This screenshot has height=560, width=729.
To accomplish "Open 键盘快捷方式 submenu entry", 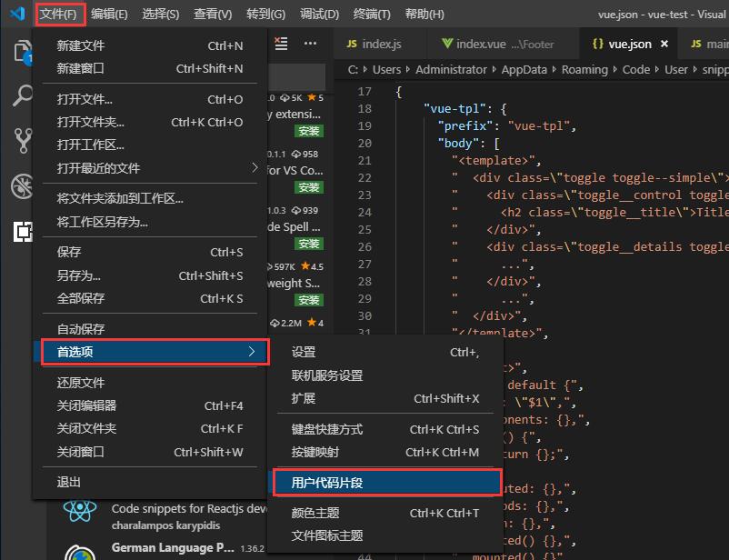I will pos(385,429).
